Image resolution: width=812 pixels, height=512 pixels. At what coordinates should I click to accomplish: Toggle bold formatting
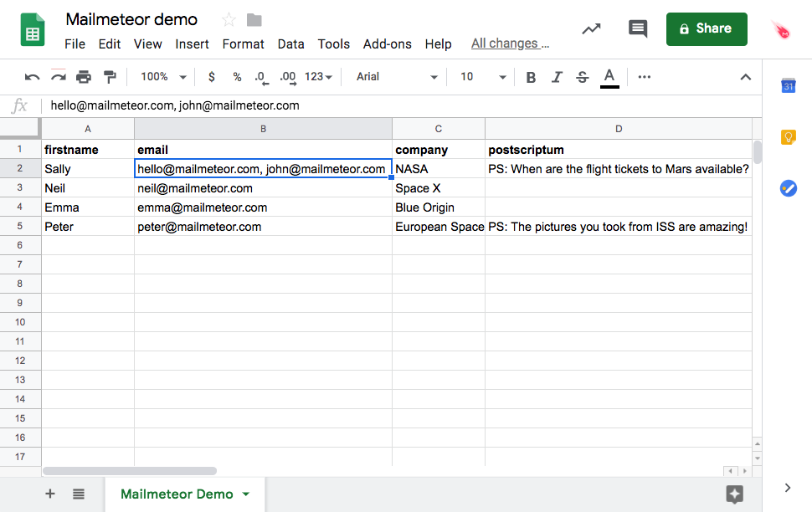point(531,77)
